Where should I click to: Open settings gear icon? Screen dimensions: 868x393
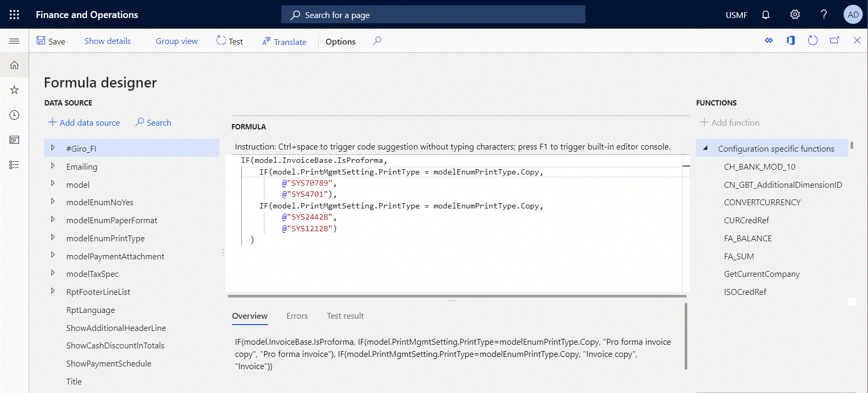tap(795, 15)
